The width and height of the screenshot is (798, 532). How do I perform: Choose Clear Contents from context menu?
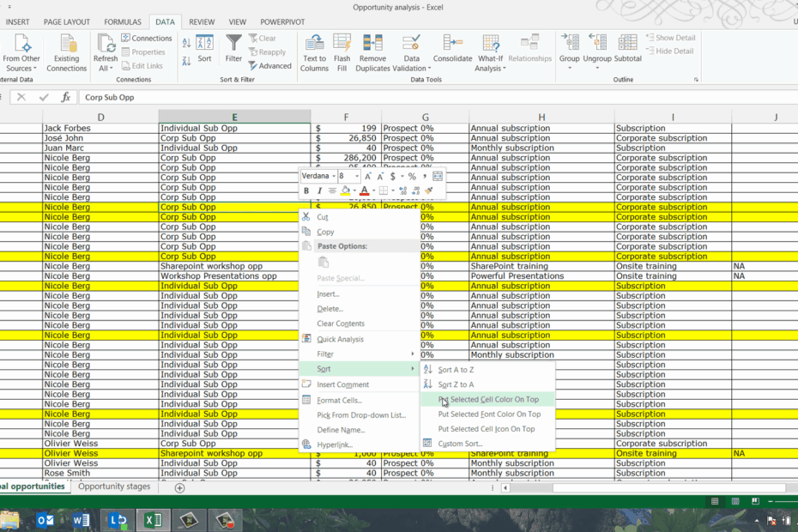point(359,323)
